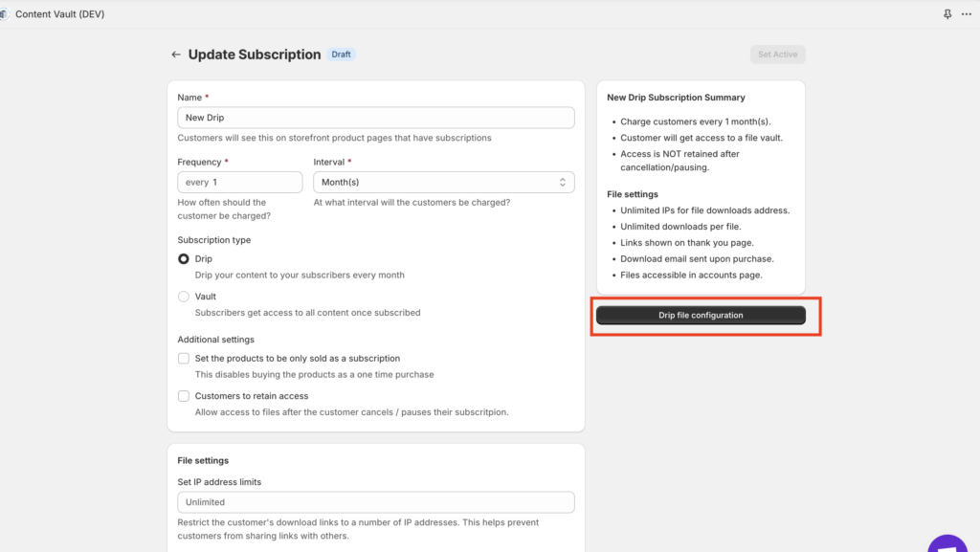
Task: Click the Set Active button
Action: pos(777,55)
